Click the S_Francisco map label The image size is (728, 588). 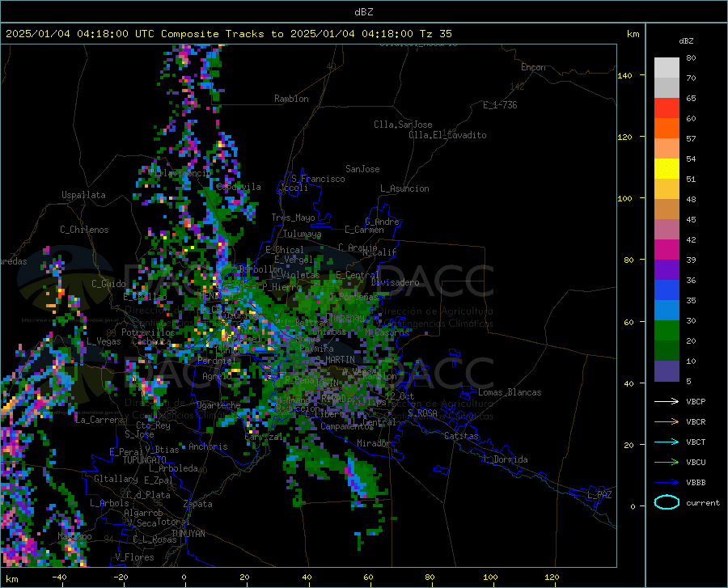[x=319, y=179]
